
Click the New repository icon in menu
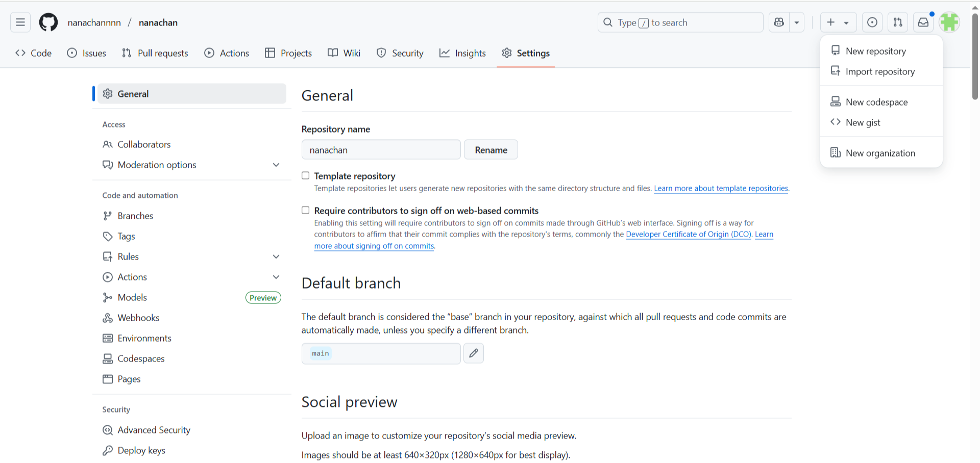coord(836,50)
